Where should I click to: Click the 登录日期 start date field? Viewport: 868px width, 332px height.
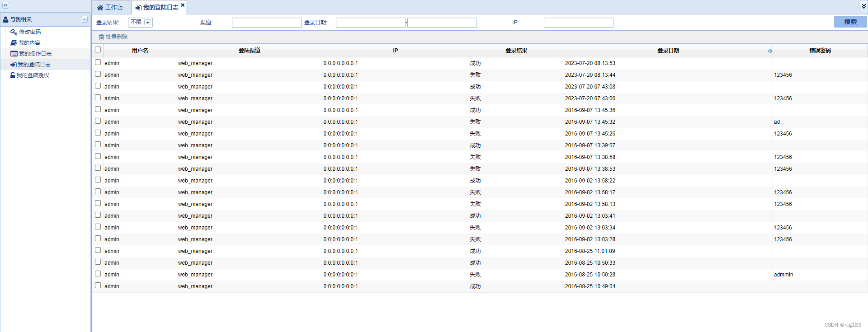(370, 23)
